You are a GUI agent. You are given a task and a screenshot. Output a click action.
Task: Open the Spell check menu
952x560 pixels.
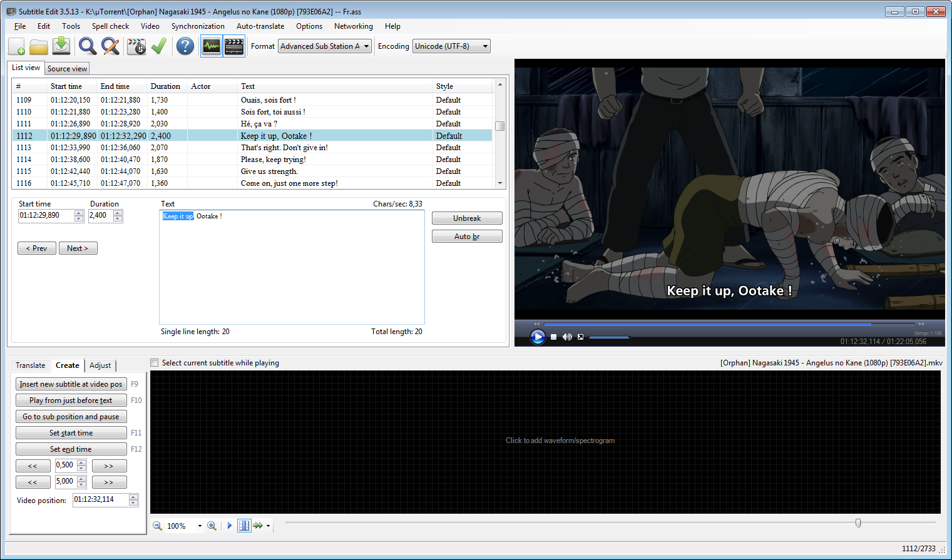[110, 26]
